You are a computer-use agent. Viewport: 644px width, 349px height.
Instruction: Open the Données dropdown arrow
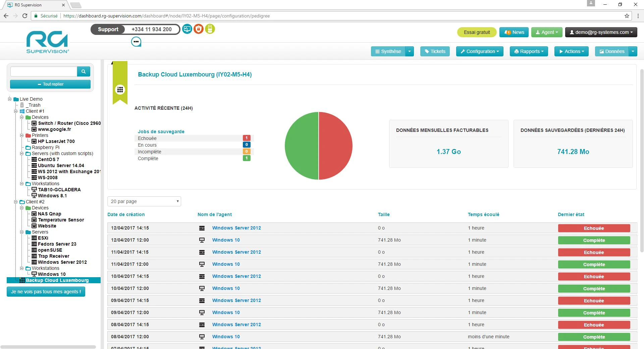(633, 51)
